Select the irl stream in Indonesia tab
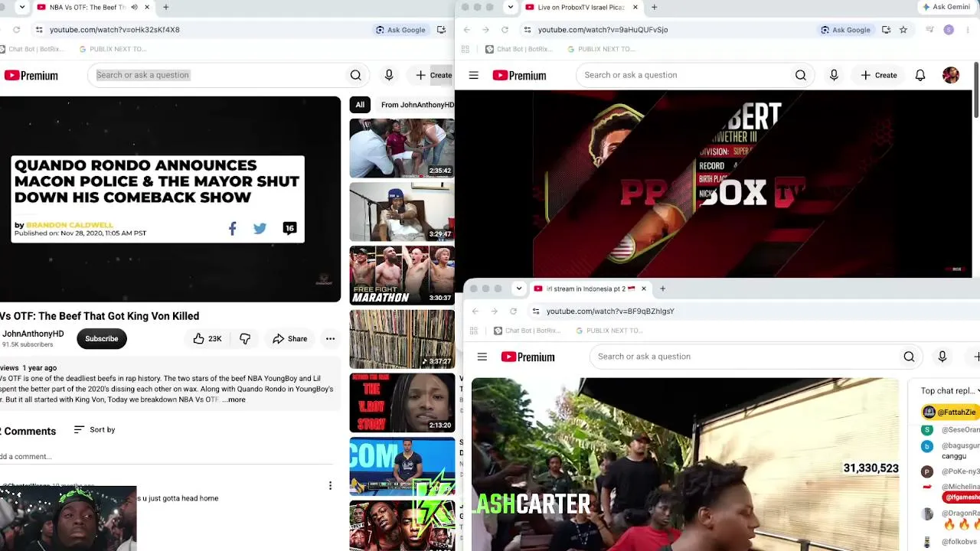 pos(590,289)
